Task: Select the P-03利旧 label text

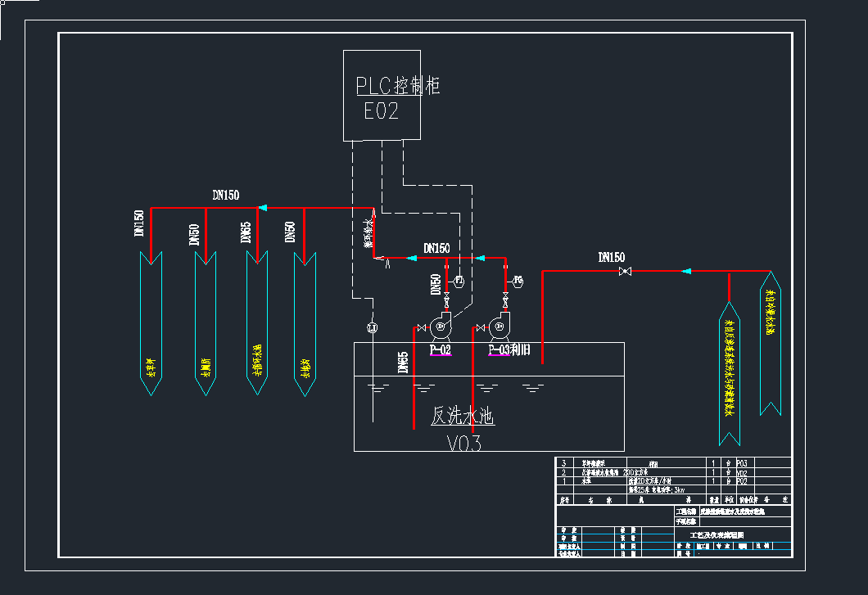Action: [509, 349]
